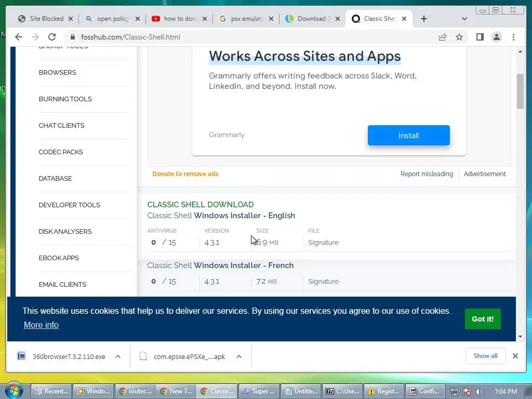Viewport: 532px width, 399px height.
Task: Open the Chrome profile menu
Action: [496, 37]
